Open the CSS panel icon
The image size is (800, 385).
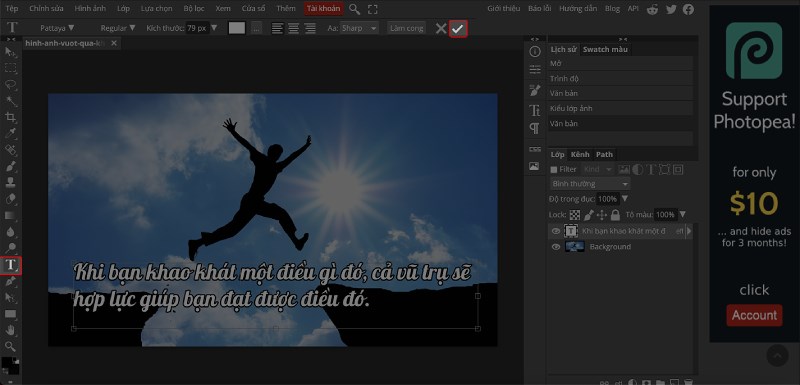[x=535, y=149]
